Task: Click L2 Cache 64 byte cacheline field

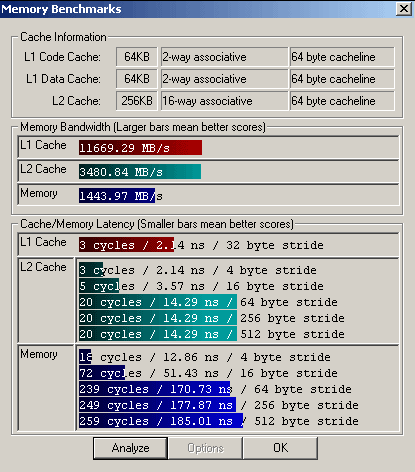Action: [342, 101]
